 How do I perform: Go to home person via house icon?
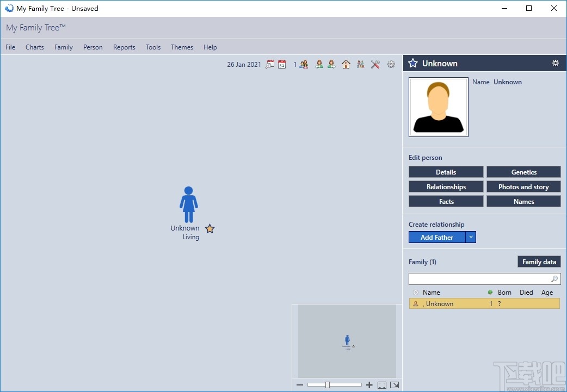tap(346, 64)
